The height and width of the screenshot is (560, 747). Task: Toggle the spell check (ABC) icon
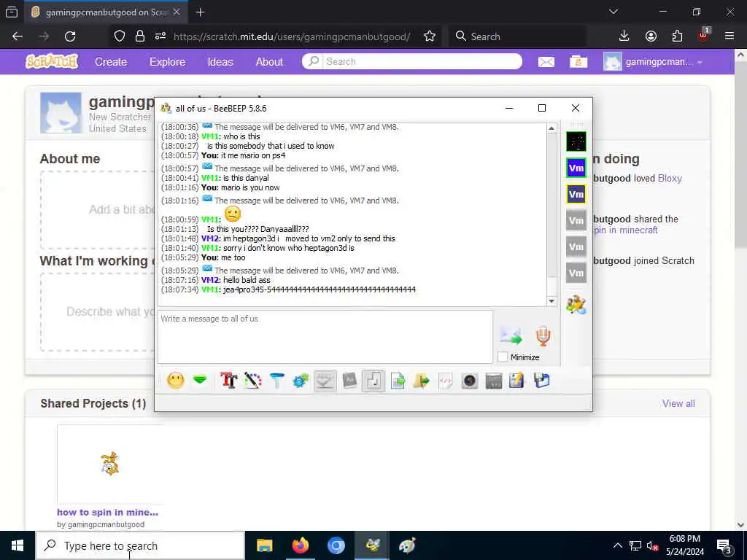[x=325, y=381]
